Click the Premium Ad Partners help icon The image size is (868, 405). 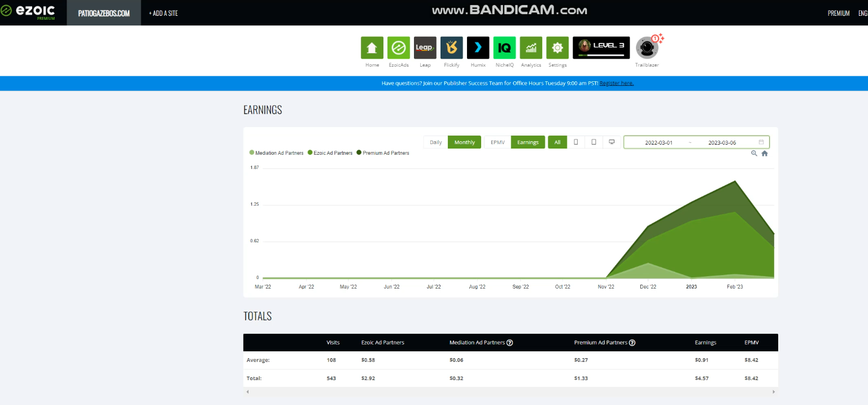tap(632, 342)
